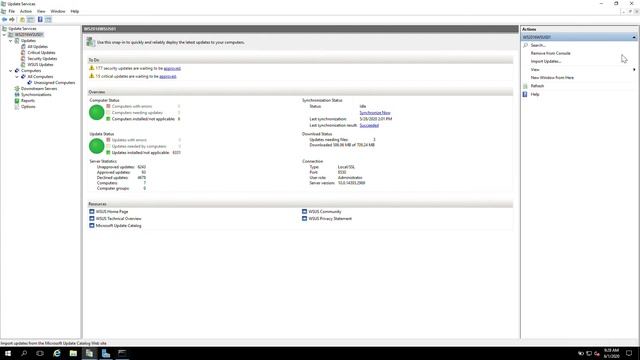640x360 pixels.
Task: Open Microsoft Update Catalog resource
Action: (x=118, y=225)
